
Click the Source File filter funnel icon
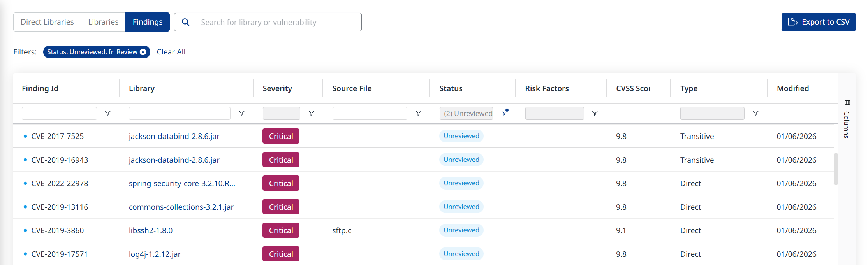coord(418,113)
